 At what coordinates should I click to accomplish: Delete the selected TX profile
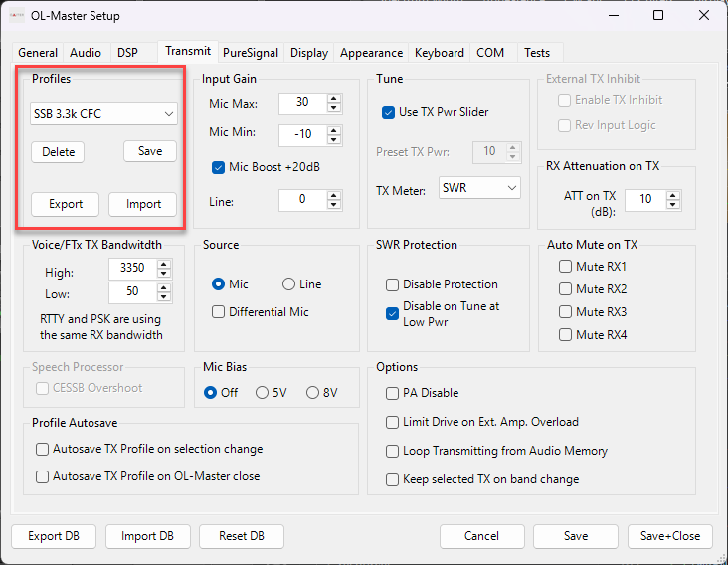[58, 152]
